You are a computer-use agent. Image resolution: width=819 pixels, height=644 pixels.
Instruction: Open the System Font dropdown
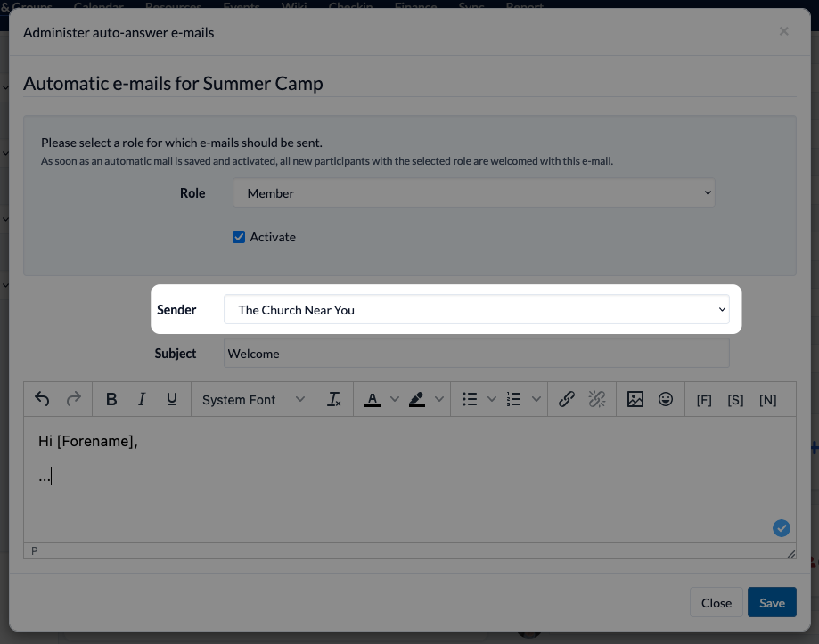click(x=253, y=400)
